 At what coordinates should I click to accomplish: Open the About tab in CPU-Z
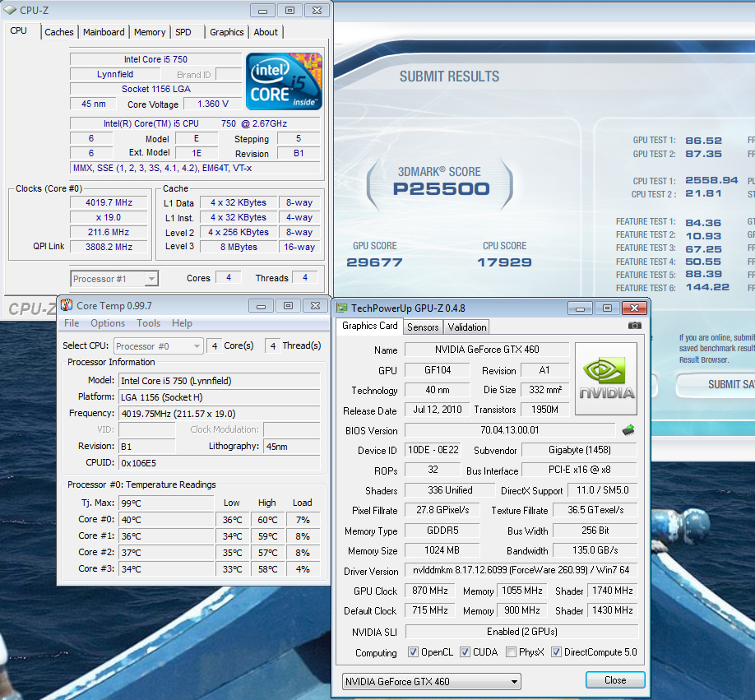[x=266, y=32]
